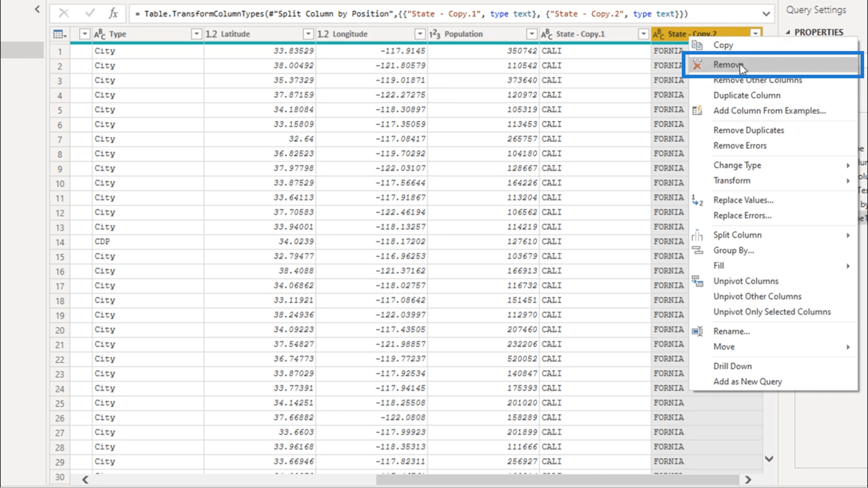Open filter dropdown for Longitude column
Screen dimensions: 868x488
(x=420, y=34)
